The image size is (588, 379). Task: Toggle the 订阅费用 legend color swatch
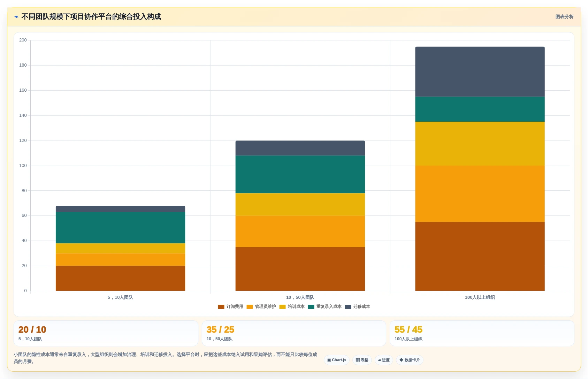point(221,307)
